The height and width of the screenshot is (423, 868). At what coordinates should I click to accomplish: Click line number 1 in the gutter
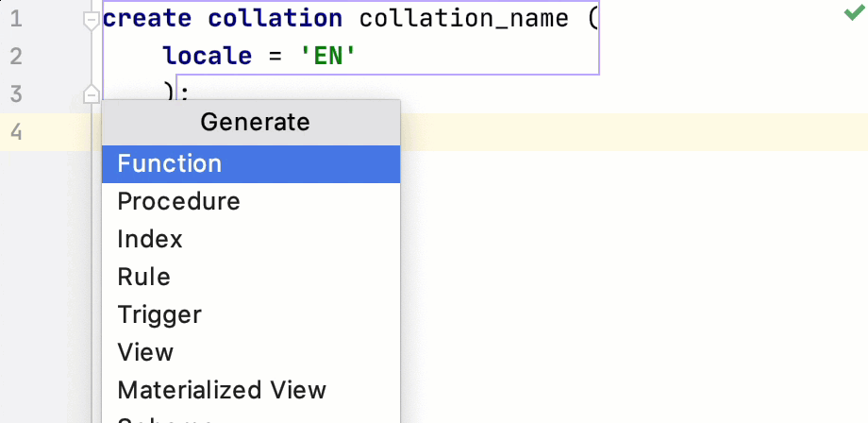(16, 19)
